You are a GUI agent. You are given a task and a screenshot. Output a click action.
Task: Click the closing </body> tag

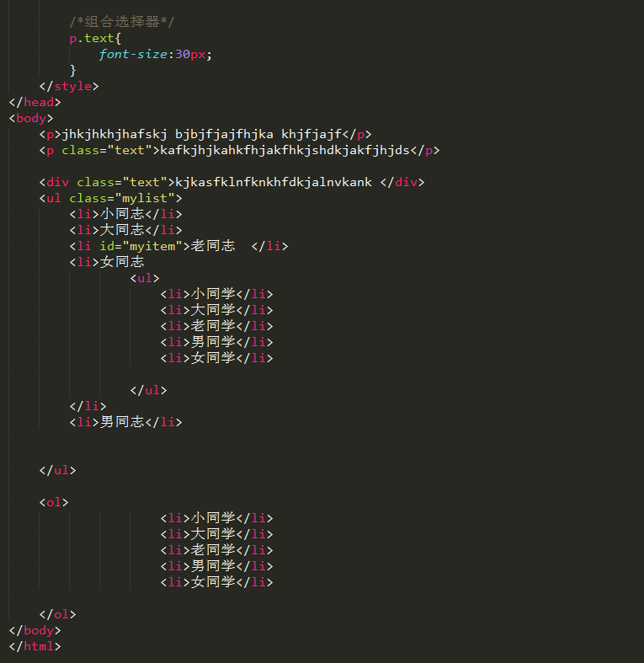[x=35, y=630]
